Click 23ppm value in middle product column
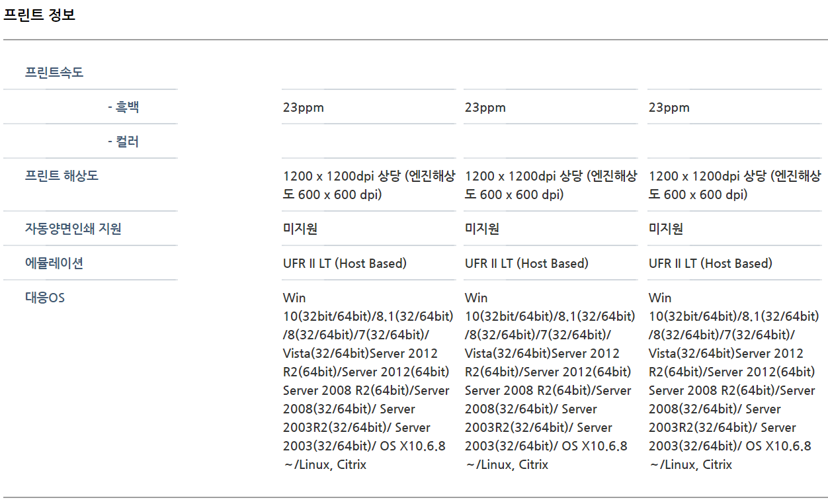828x504 pixels. coord(485,107)
